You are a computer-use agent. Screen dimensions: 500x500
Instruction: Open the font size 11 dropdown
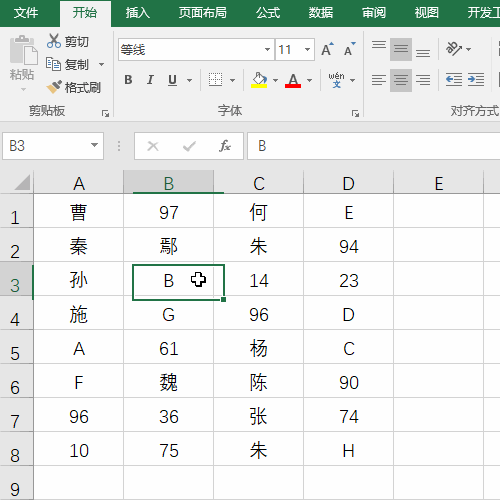tap(307, 49)
